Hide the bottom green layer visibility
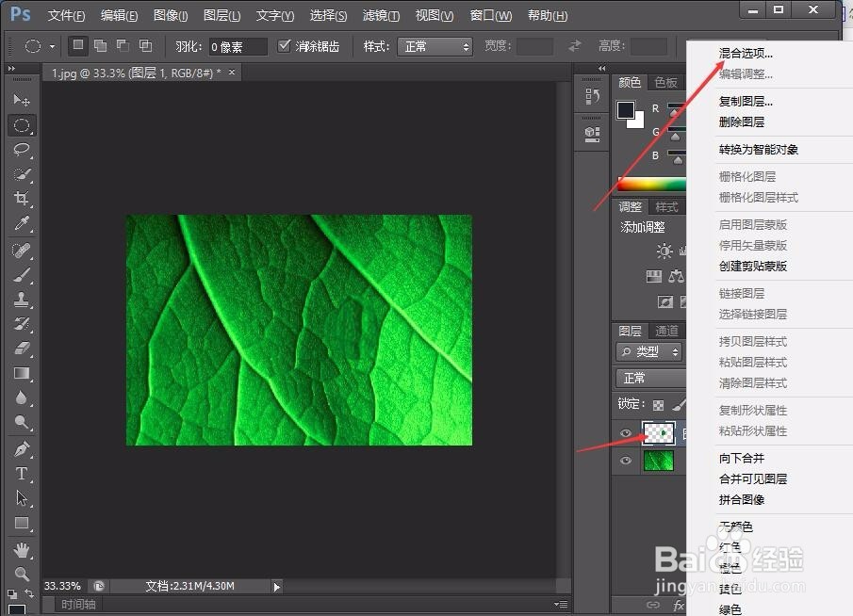 [626, 460]
